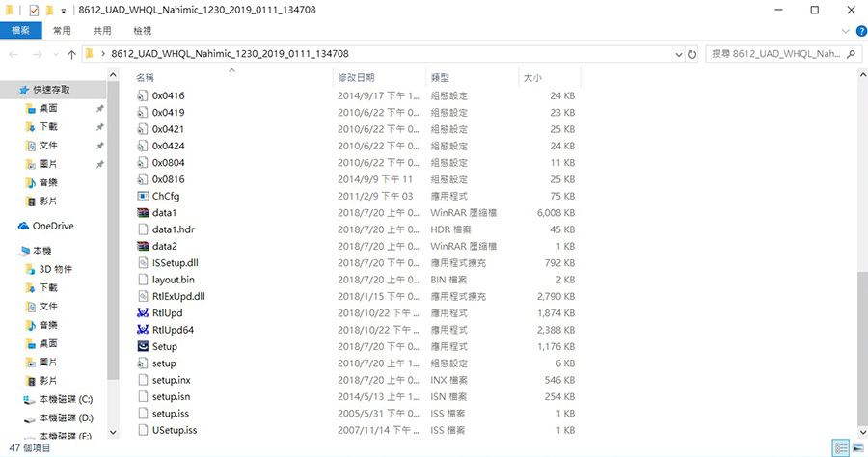Open pinned 圖片 under quick access
Image resolution: width=868 pixels, height=457 pixels.
coord(48,164)
